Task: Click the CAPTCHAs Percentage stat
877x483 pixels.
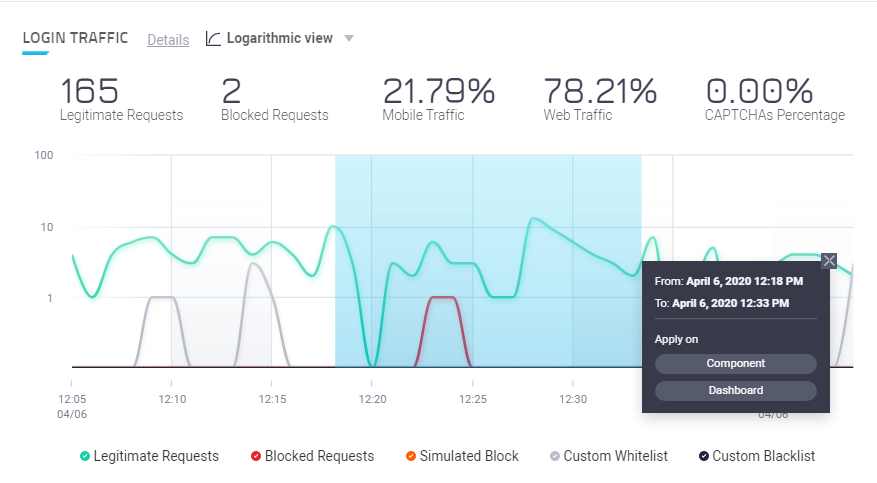Action: 774,100
